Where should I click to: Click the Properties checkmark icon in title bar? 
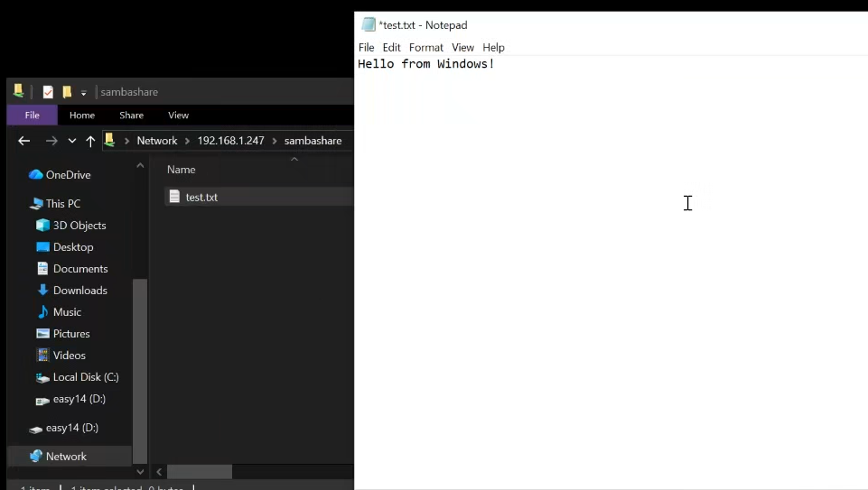tap(48, 92)
